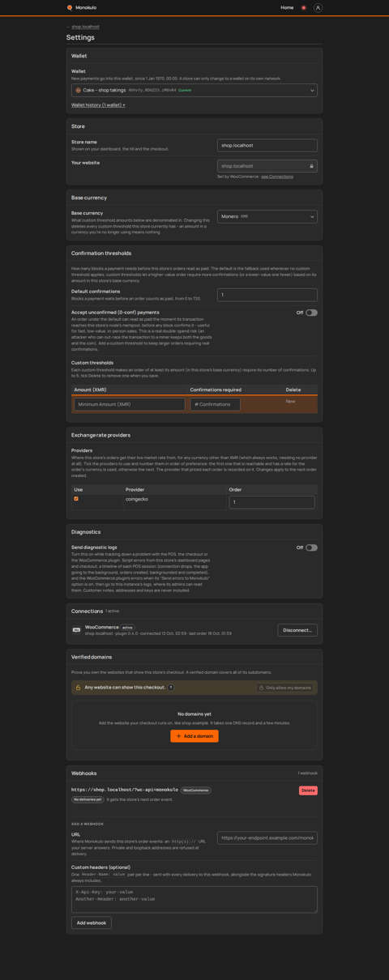This screenshot has width=389, height=980.
Task: Click the Monokulo logo icon
Action: pyautogui.click(x=70, y=7)
